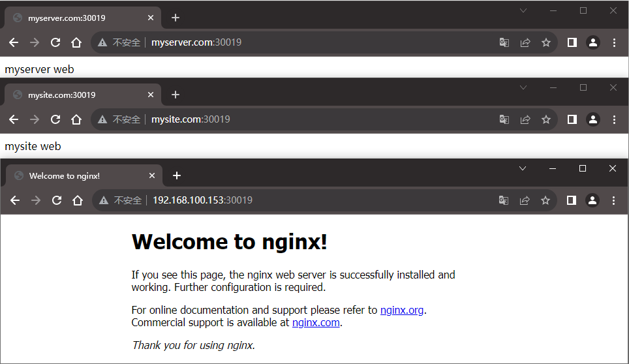Maximize the nginx browser window
Screen dimensions: 629x364
(583, 168)
